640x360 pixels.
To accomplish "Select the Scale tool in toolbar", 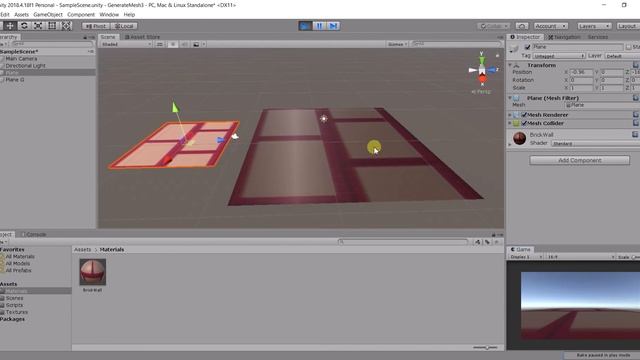I will coord(38,26).
